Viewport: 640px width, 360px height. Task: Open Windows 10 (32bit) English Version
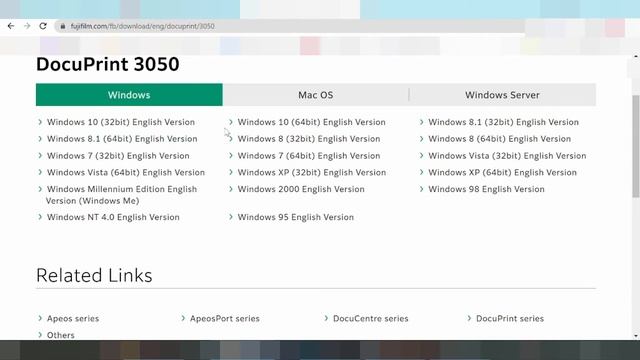[x=121, y=122]
